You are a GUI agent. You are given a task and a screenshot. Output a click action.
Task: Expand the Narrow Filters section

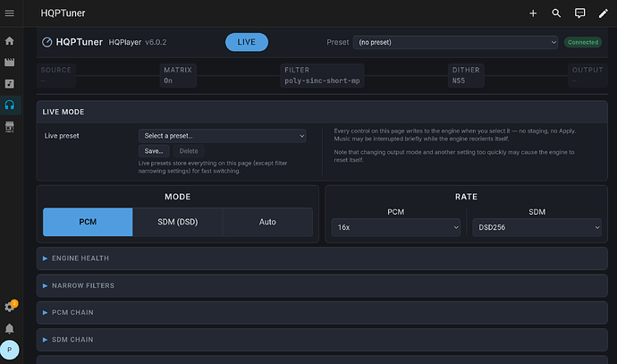pyautogui.click(x=322, y=285)
